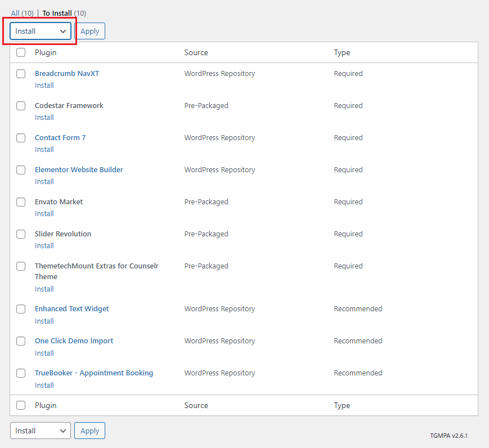This screenshot has width=489, height=448.
Task: Select the To Install (10) filter
Action: click(x=64, y=13)
